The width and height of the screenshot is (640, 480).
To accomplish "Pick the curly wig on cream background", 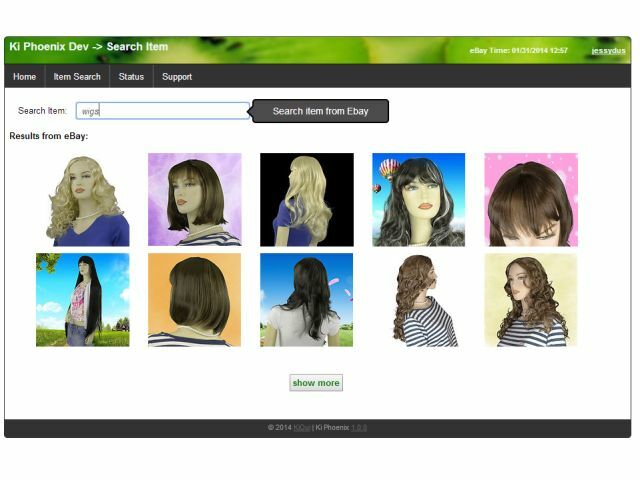I will pyautogui.click(x=531, y=299).
